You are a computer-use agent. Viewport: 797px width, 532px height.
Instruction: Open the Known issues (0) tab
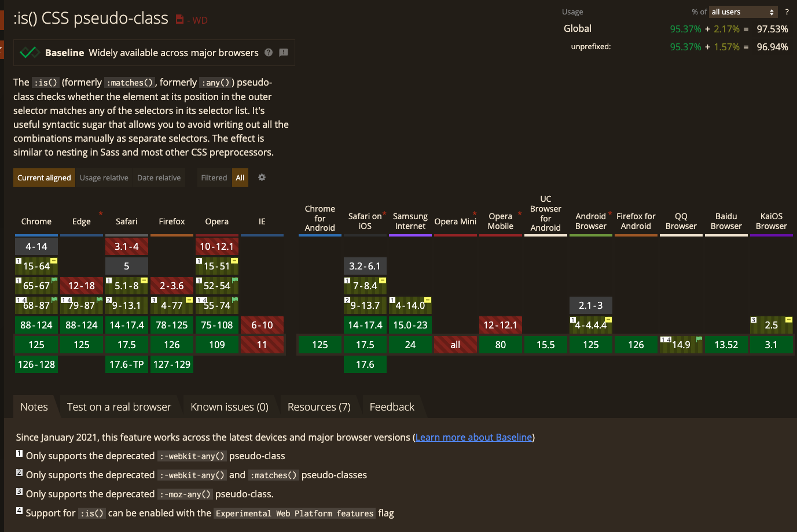[x=230, y=407]
